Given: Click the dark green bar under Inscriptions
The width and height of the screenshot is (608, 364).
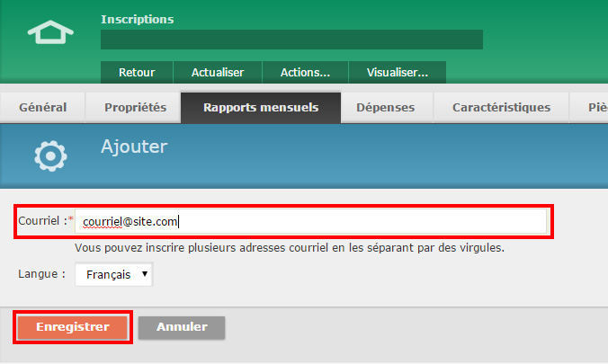Looking at the screenshot, I should (x=291, y=40).
